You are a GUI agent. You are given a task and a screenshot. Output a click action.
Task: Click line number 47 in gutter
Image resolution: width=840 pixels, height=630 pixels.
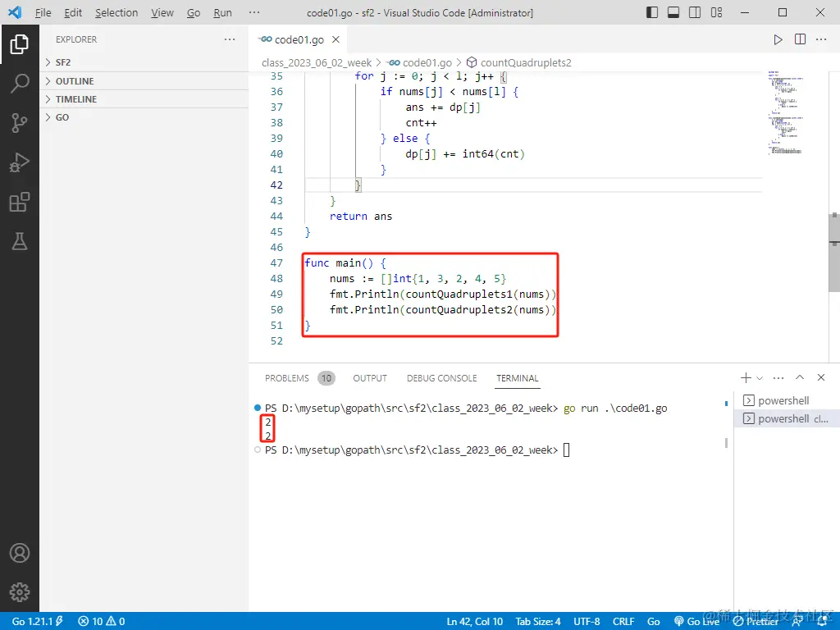(x=276, y=263)
